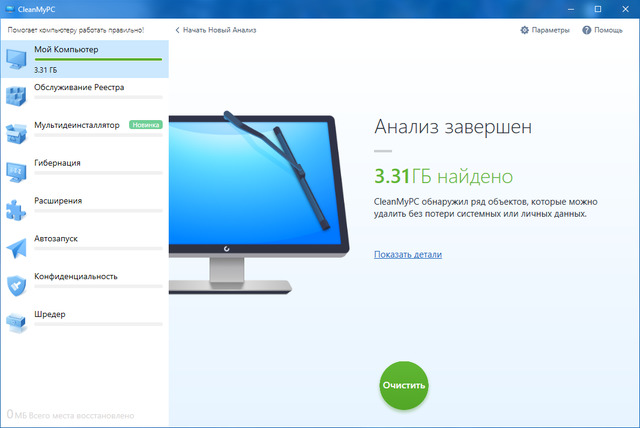Click the monitor with wiper illustration
Screen dimensions: 640x428
click(259, 202)
